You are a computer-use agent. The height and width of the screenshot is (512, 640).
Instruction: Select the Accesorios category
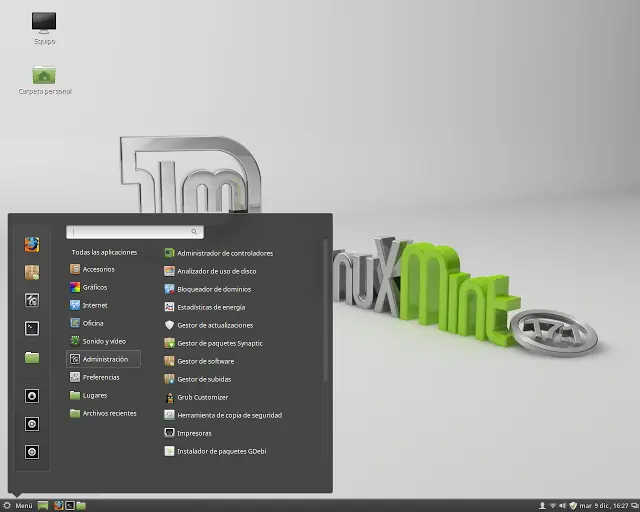pyautogui.click(x=92, y=269)
